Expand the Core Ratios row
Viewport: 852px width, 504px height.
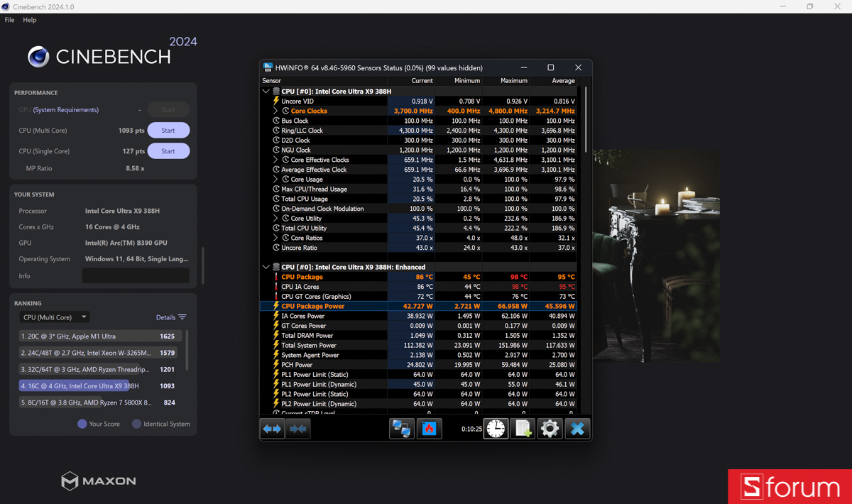point(275,238)
